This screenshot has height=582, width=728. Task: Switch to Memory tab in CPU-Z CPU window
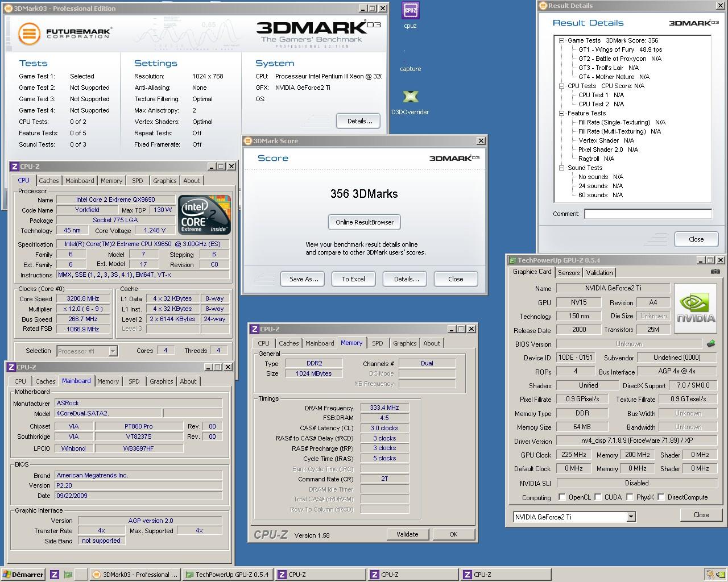point(111,181)
